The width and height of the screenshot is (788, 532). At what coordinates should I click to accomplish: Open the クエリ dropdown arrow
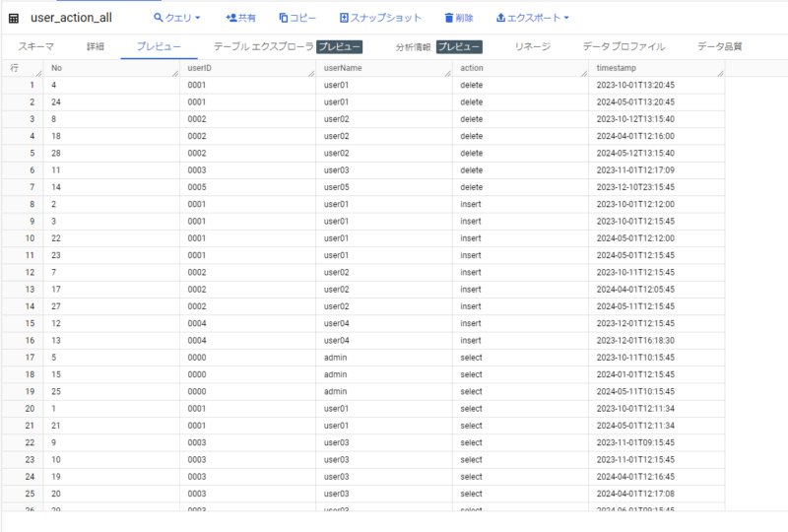(198, 18)
